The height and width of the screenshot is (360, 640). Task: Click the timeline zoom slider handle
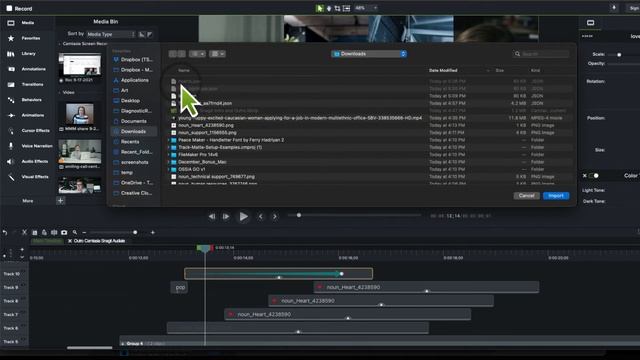(135, 232)
